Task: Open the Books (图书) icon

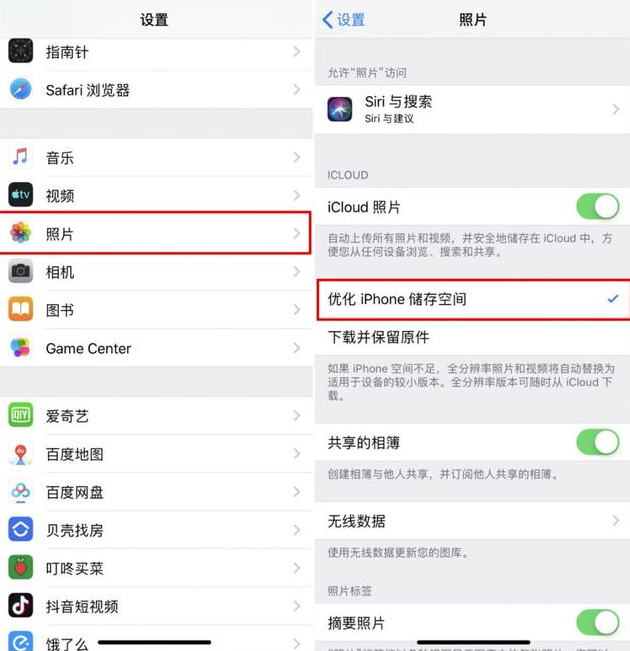Action: [20, 309]
